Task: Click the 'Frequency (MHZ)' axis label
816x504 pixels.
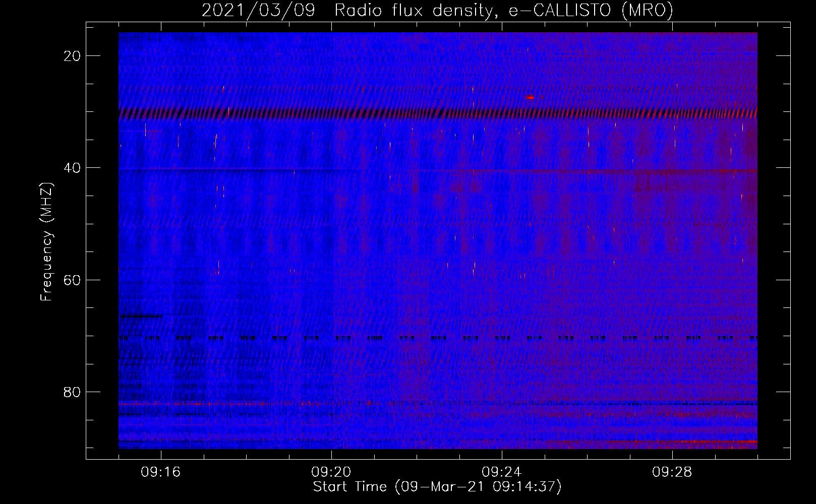Action: coord(46,242)
